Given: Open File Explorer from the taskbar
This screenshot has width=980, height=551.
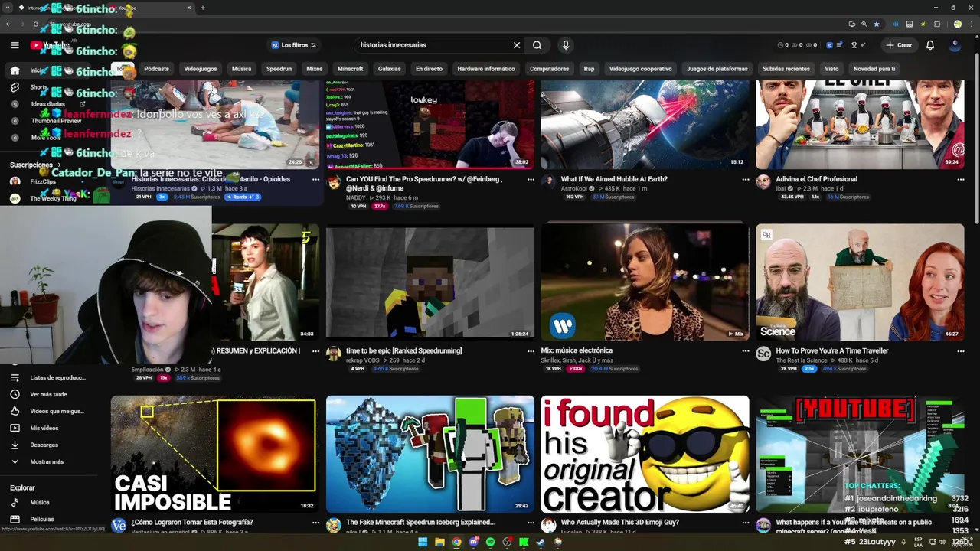Looking at the screenshot, I should [x=439, y=542].
